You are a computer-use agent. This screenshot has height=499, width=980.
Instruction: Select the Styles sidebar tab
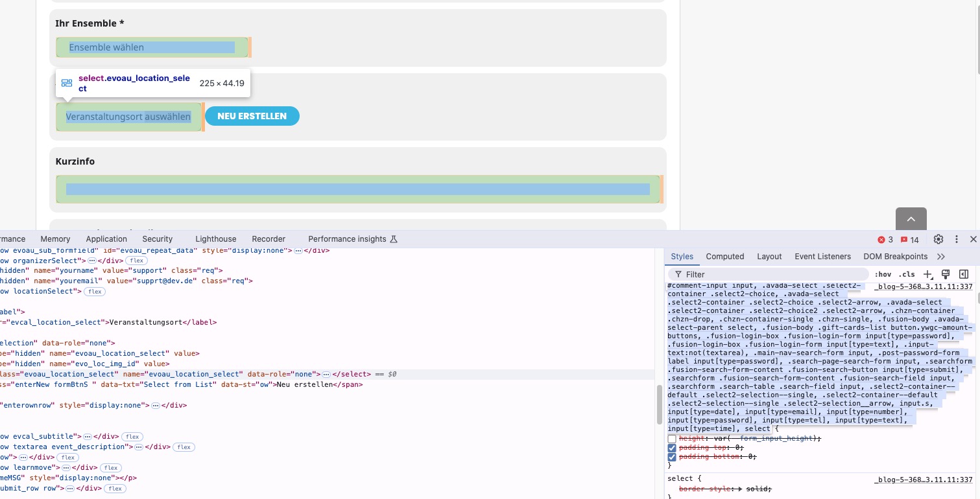[682, 257]
